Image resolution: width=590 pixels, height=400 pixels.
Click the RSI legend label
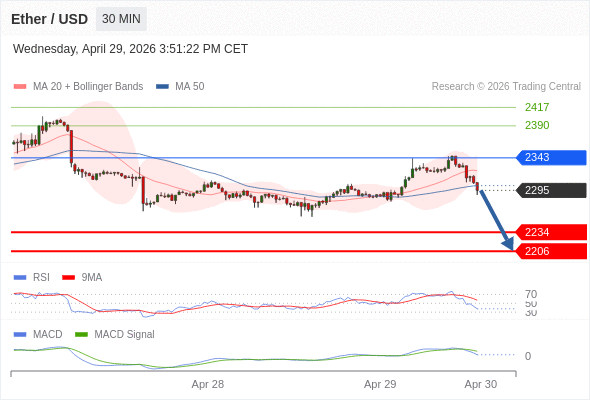click(41, 278)
